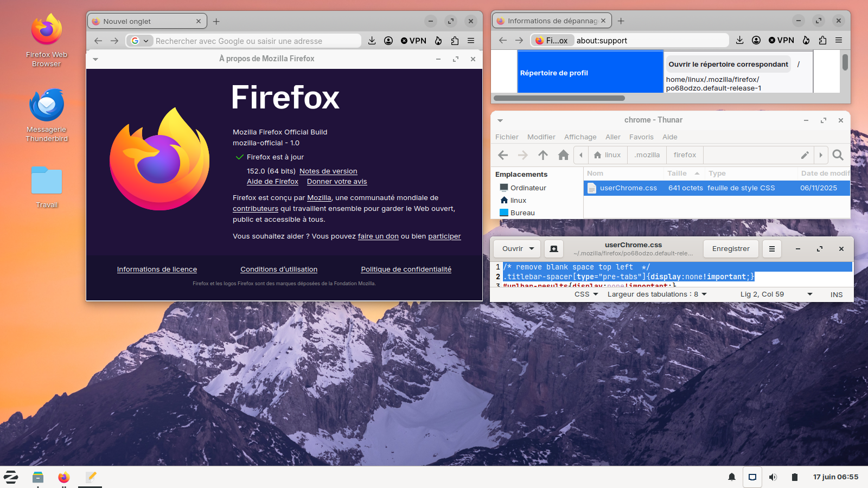Click the .mozilla path segment in Thunar
The width and height of the screenshot is (868, 488).
click(x=647, y=155)
